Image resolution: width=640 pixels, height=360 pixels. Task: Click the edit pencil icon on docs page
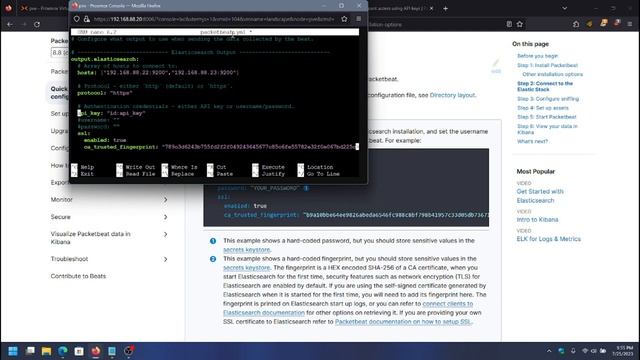pos(496,64)
